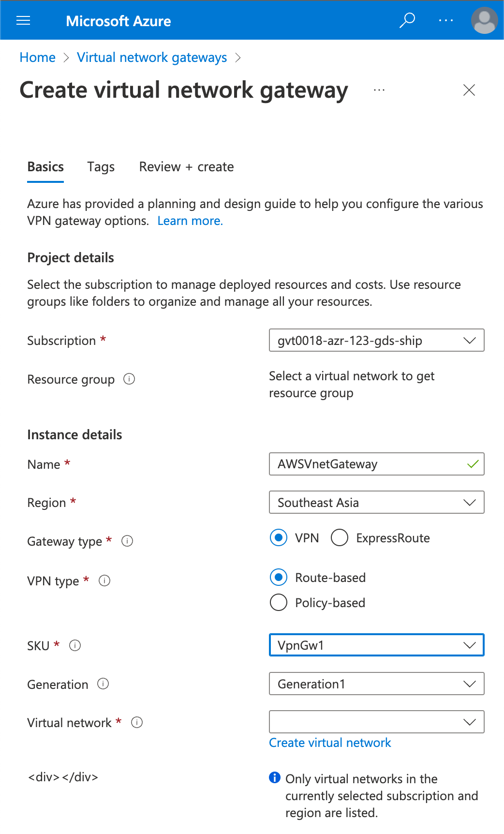Expand the Region dropdown
The image size is (504, 834).
[376, 503]
